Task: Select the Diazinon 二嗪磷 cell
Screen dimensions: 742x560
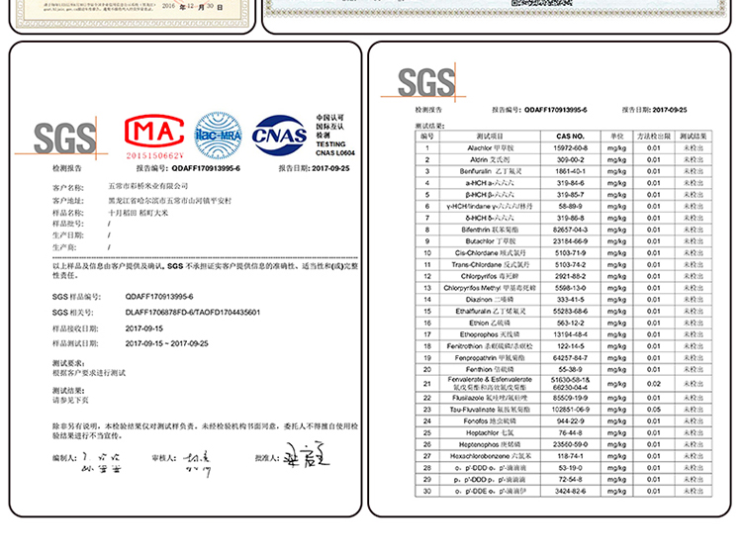Action: click(x=490, y=299)
